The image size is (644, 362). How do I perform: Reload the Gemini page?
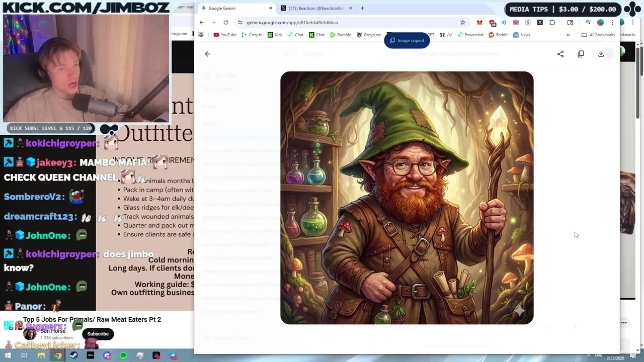225,22
